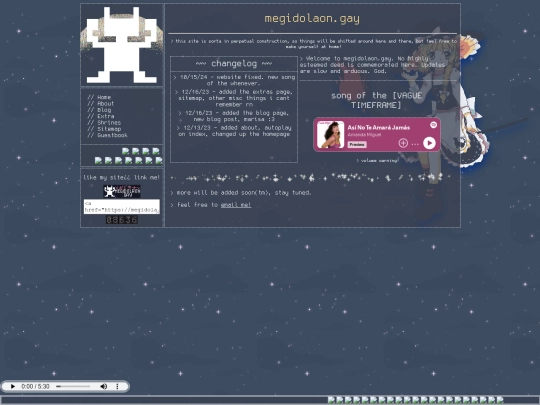
Task: Open Spotify embed more options dots
Action: [x=415, y=144]
